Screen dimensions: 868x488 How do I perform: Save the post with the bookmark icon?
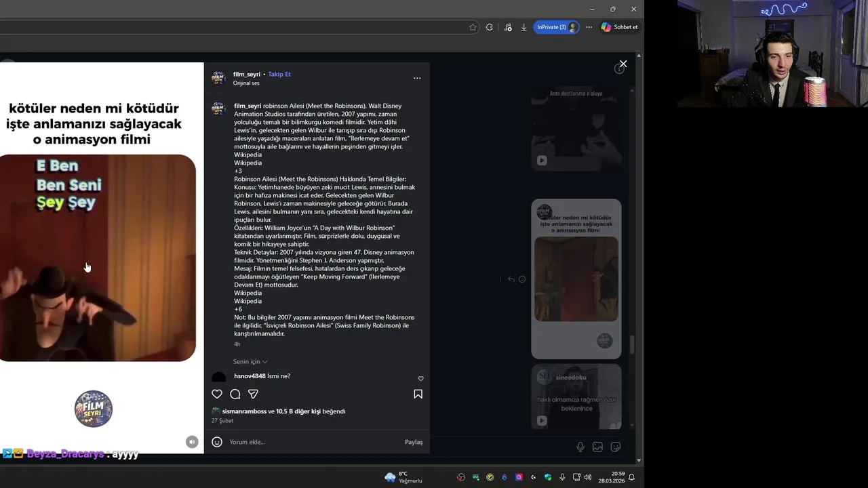click(x=418, y=394)
